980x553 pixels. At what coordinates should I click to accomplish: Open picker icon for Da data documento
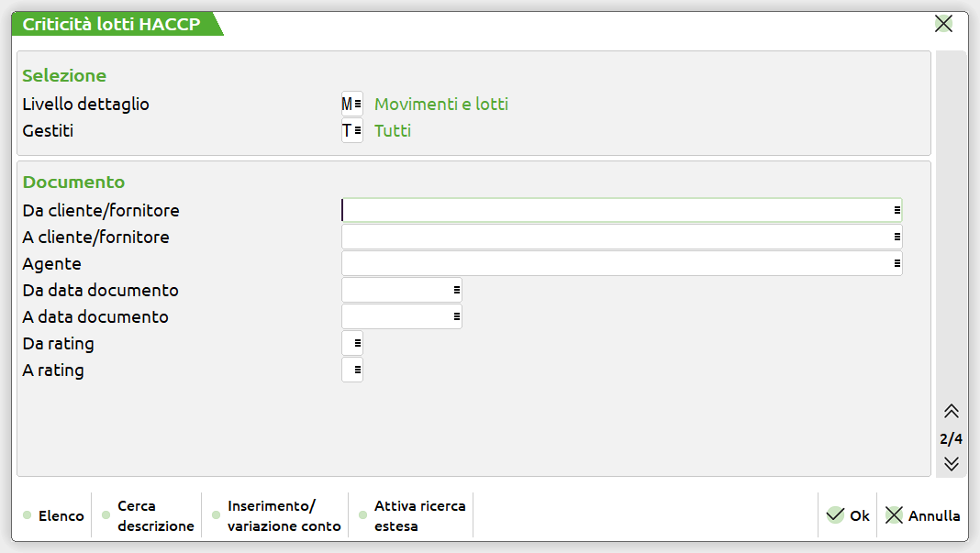[456, 291]
